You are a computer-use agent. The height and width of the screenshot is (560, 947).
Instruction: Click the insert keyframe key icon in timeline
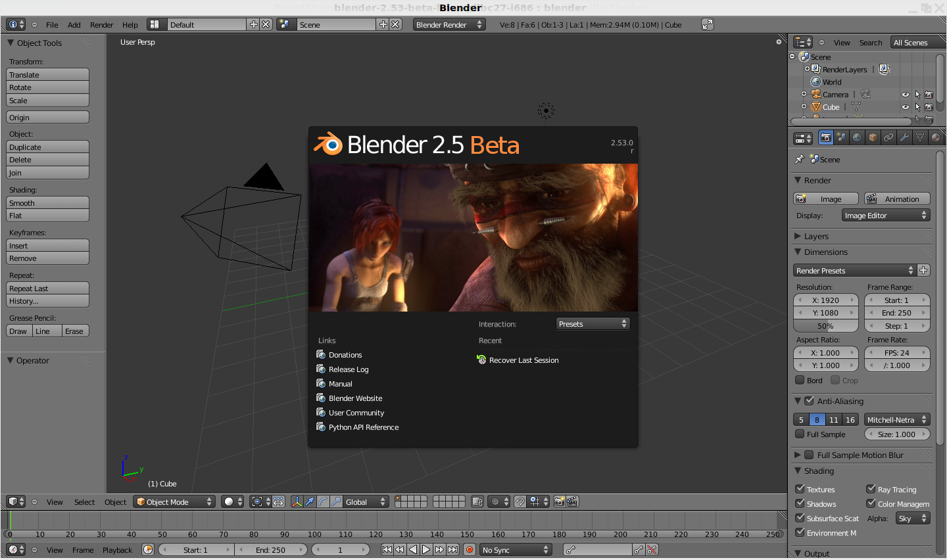(x=638, y=549)
